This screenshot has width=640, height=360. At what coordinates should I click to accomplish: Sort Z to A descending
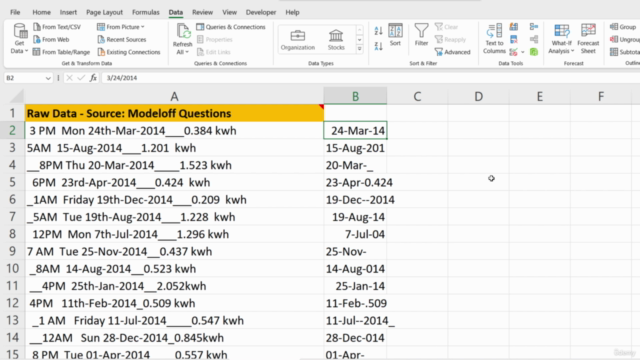[378, 46]
